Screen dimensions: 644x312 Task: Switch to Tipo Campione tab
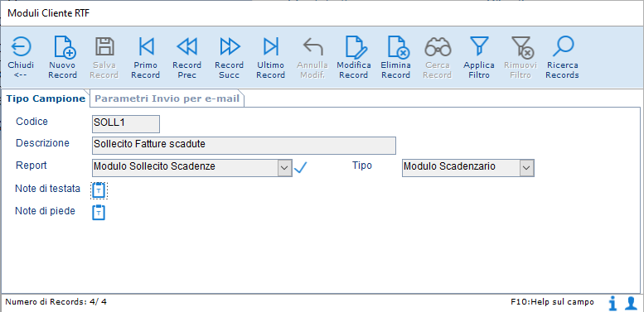tap(46, 98)
